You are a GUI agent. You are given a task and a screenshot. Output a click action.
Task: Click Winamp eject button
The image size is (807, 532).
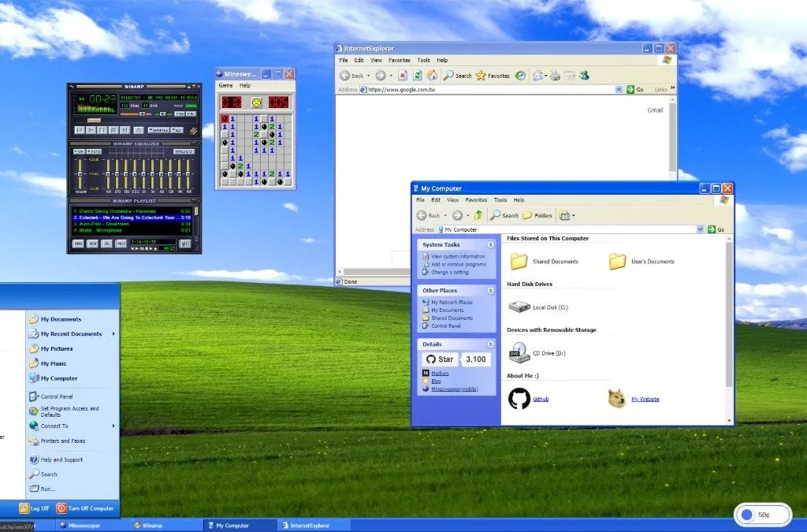click(139, 130)
